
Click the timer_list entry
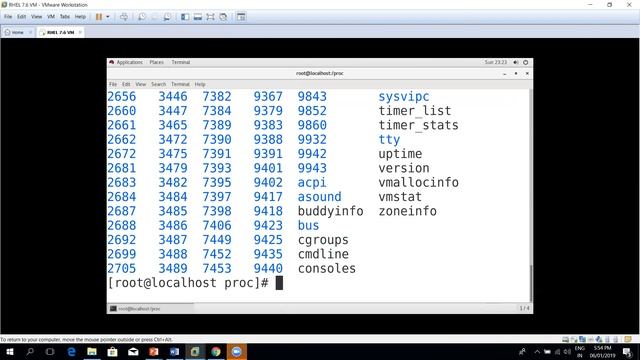point(415,111)
